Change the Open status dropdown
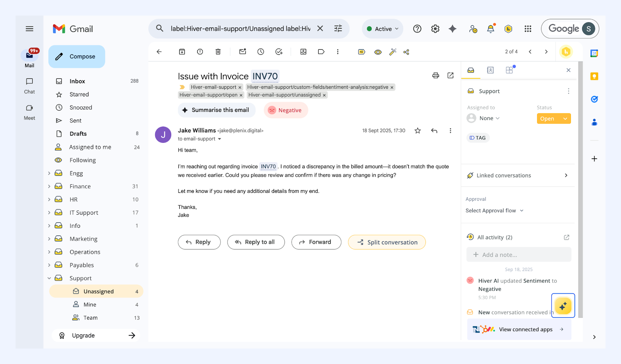 pos(554,119)
